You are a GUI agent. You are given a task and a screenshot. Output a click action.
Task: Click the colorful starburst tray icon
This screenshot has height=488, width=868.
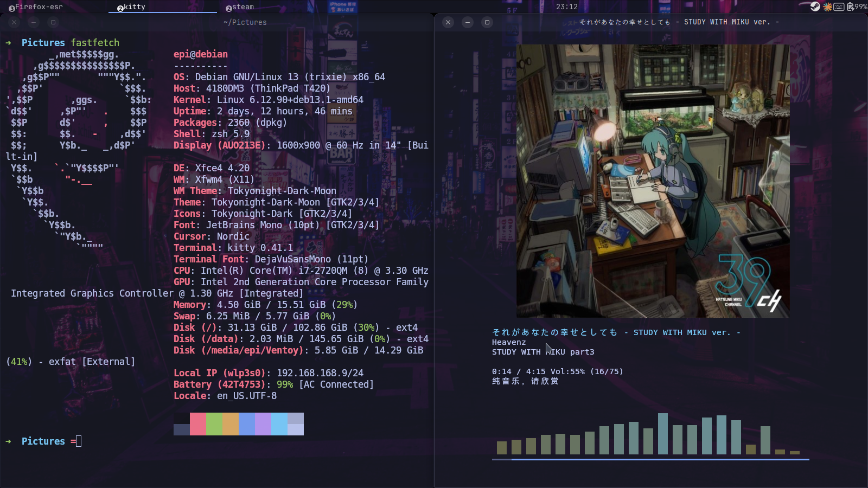coord(827,7)
